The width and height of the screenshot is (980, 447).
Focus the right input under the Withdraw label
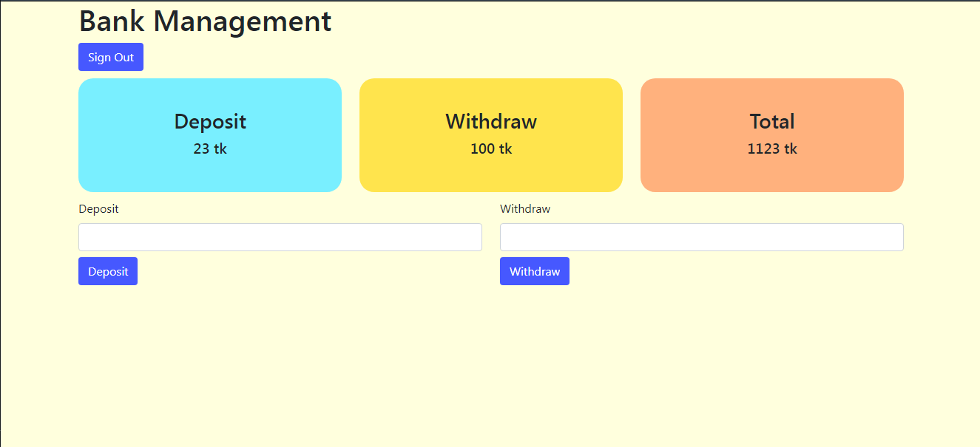coord(701,236)
